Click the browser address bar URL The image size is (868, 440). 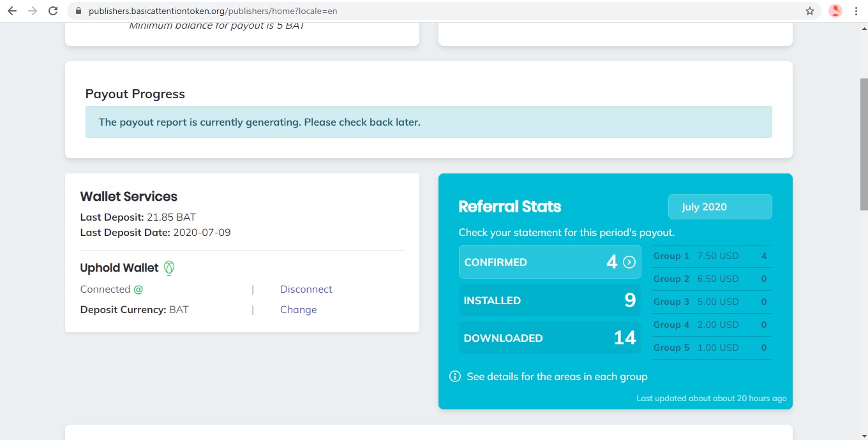[x=213, y=11]
